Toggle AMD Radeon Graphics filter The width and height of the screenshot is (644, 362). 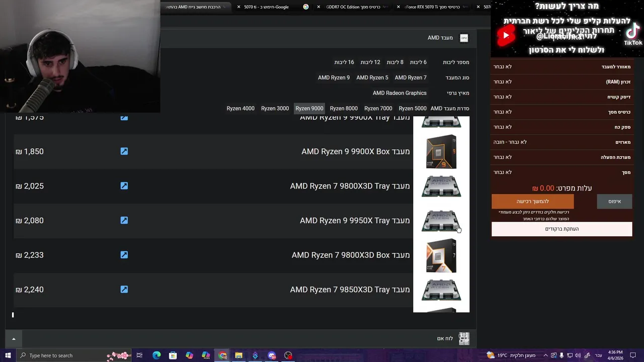tap(399, 93)
